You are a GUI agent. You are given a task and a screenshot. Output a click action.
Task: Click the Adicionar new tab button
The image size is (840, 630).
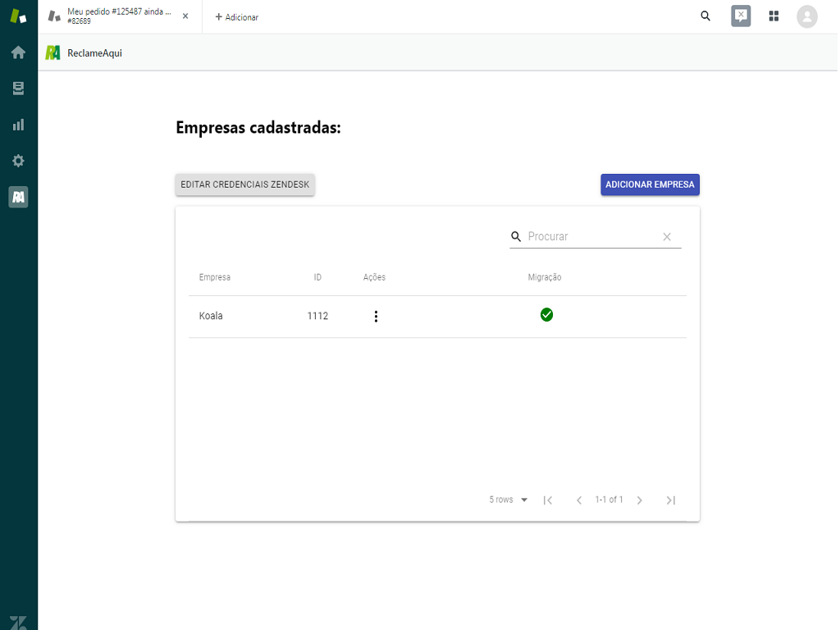click(237, 17)
